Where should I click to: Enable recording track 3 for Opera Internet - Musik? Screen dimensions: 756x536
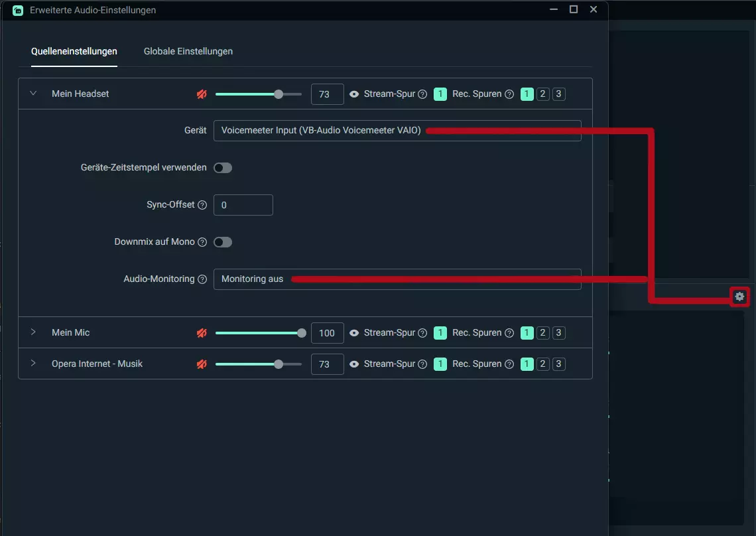[x=559, y=364]
